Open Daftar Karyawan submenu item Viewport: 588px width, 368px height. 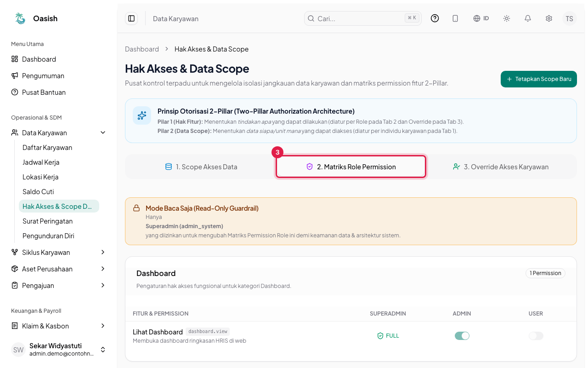(59, 147)
